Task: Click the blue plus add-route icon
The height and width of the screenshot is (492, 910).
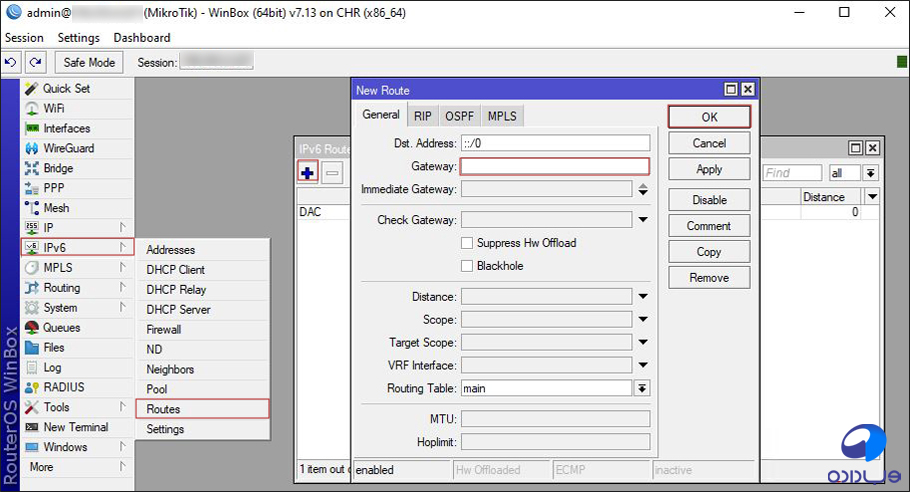Action: pos(308,172)
